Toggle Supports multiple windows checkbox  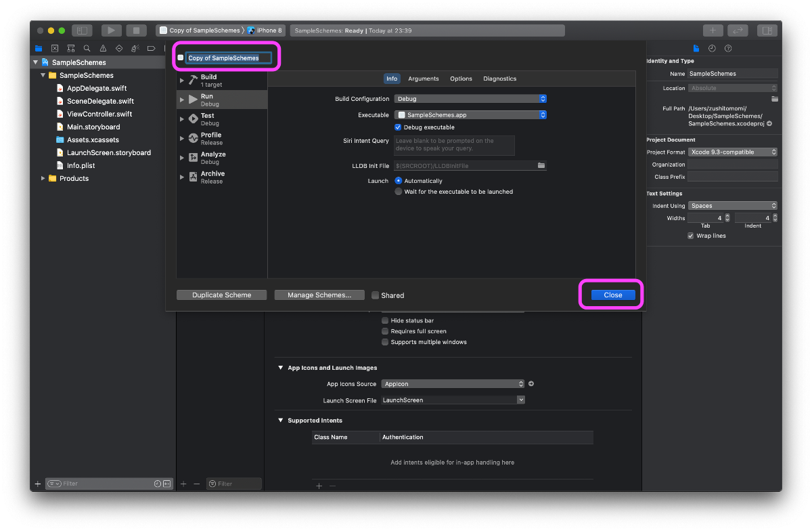click(x=385, y=342)
